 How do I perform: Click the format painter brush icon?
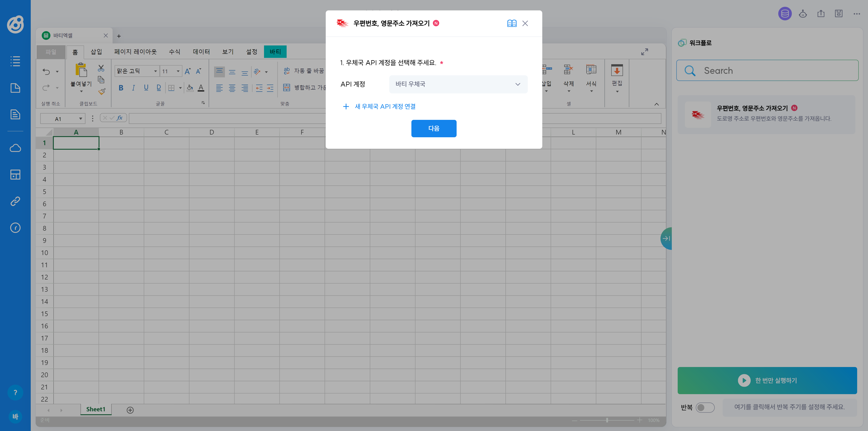[102, 91]
